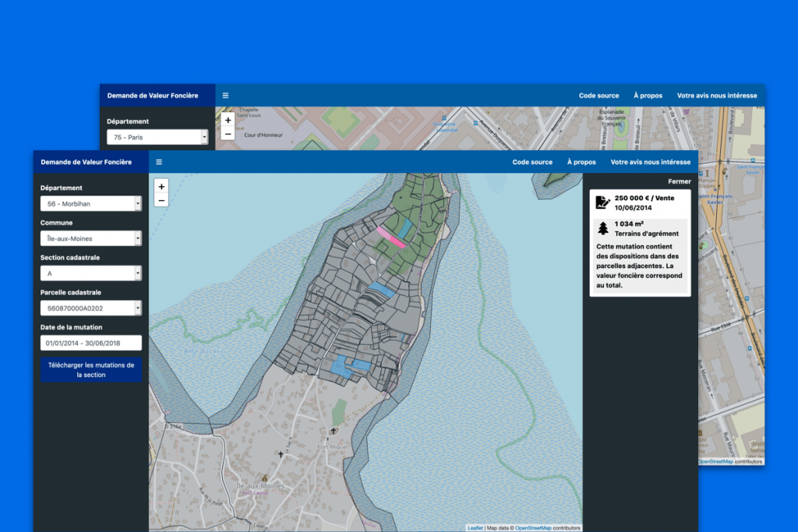Click the tree icon for Terrains d'agrément
This screenshot has height=532, width=798.
pyautogui.click(x=603, y=228)
